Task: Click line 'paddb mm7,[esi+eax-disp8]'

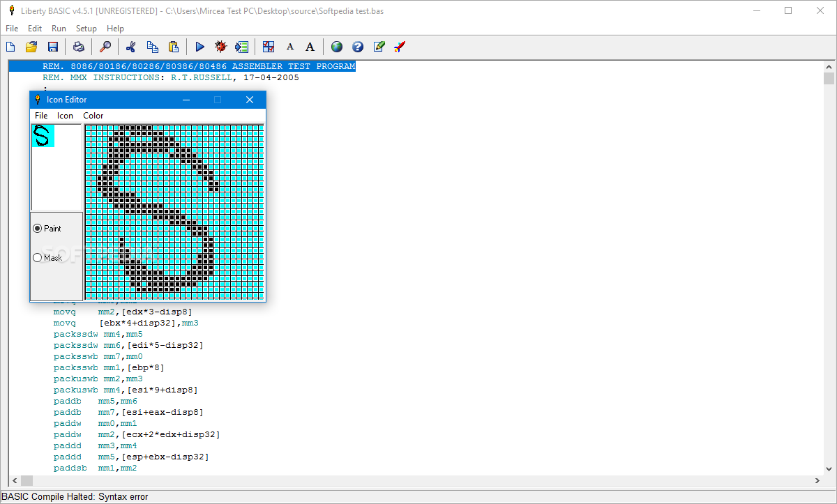Action: (x=128, y=412)
